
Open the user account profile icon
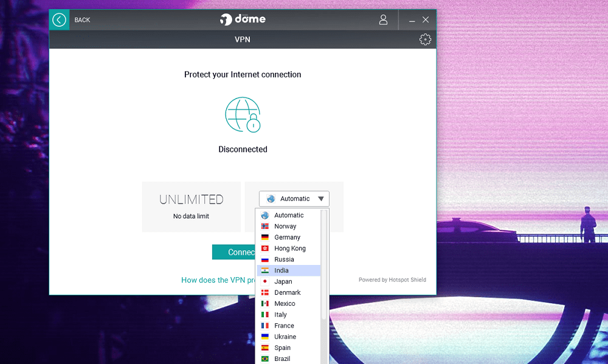pyautogui.click(x=383, y=20)
